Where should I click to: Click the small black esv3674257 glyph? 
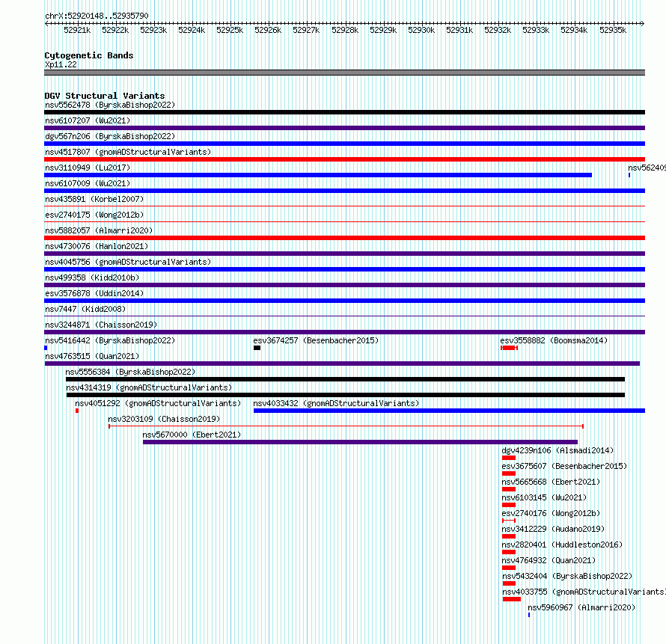point(257,348)
